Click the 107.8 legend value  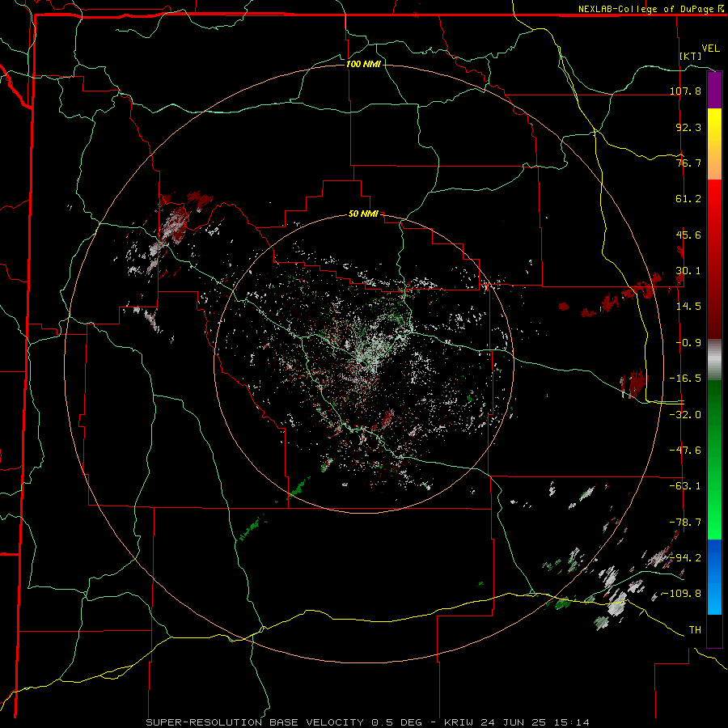685,91
